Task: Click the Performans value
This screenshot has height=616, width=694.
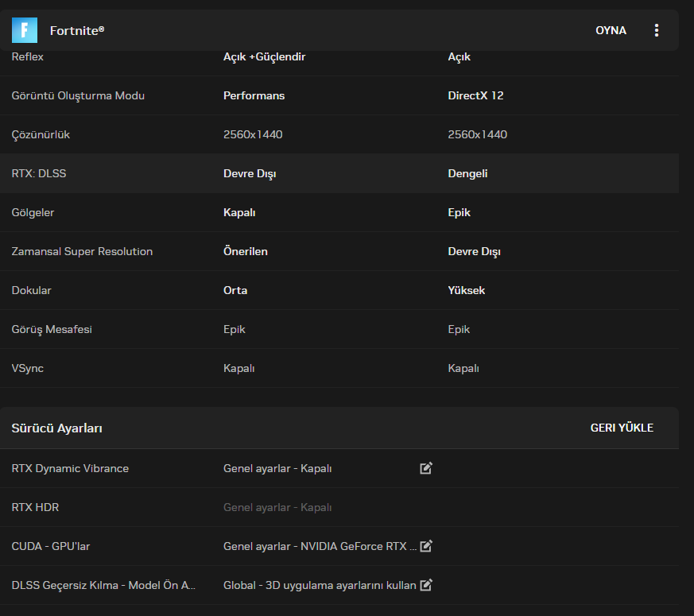Action: click(254, 95)
